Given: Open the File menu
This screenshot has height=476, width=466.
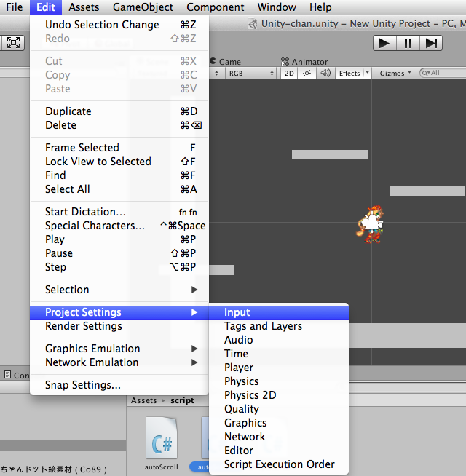Looking at the screenshot, I should 15,7.
